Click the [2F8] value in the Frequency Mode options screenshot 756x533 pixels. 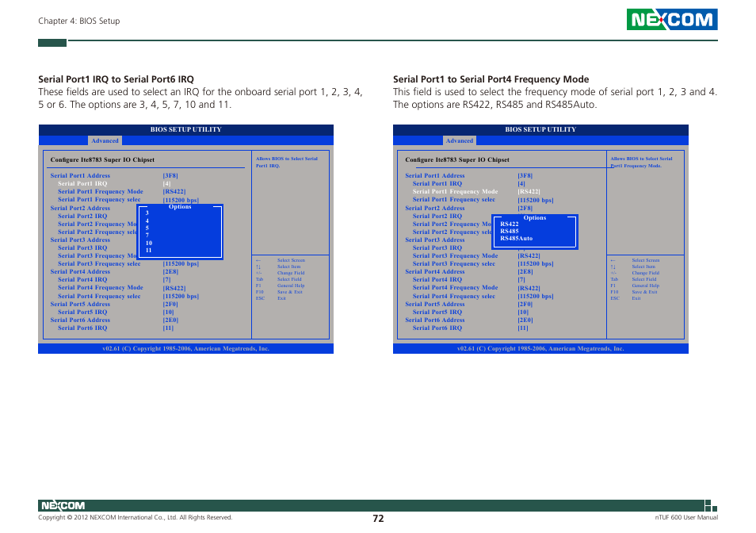tap(525, 208)
